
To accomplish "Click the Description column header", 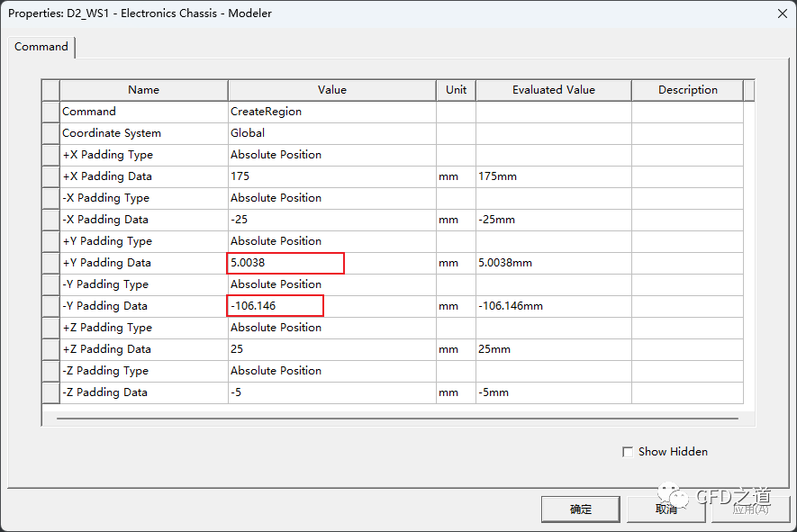I will [687, 90].
